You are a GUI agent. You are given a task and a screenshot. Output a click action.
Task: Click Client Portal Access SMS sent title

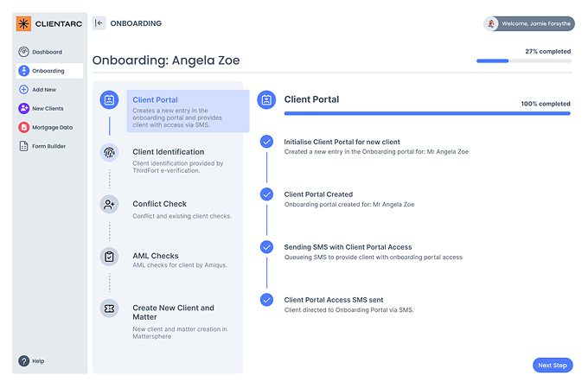point(334,300)
